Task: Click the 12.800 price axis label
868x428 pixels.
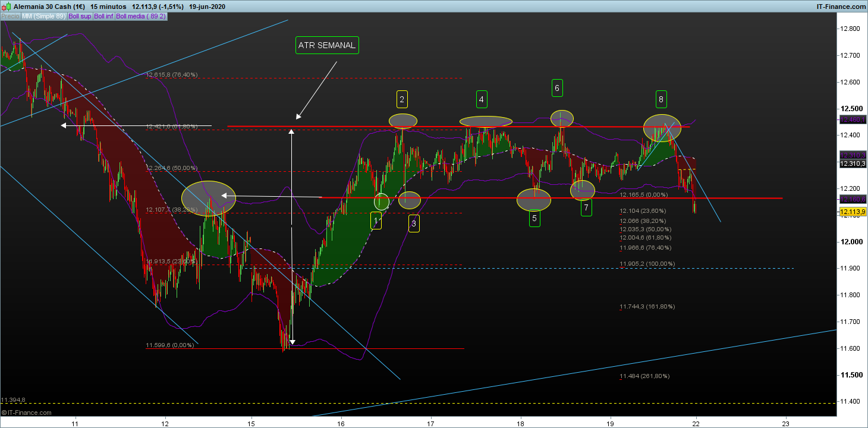Action: tap(851, 29)
